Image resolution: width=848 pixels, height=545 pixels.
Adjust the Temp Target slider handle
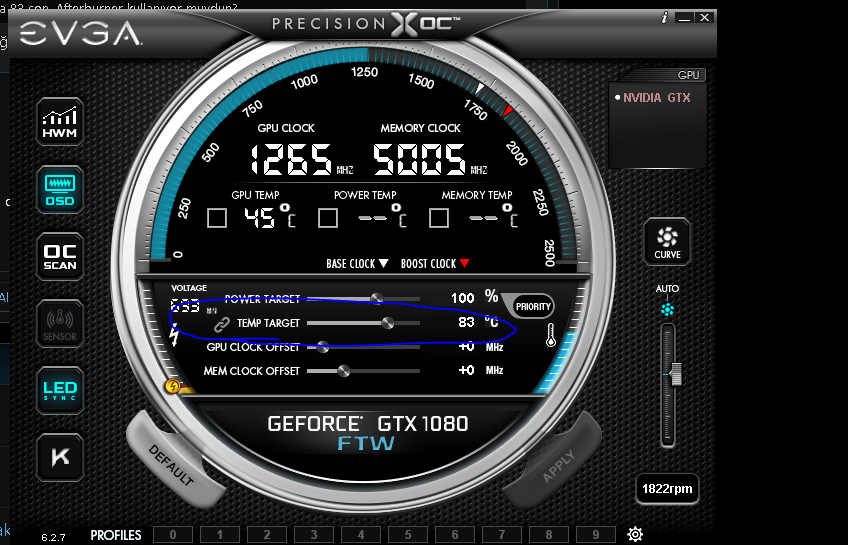coord(387,323)
